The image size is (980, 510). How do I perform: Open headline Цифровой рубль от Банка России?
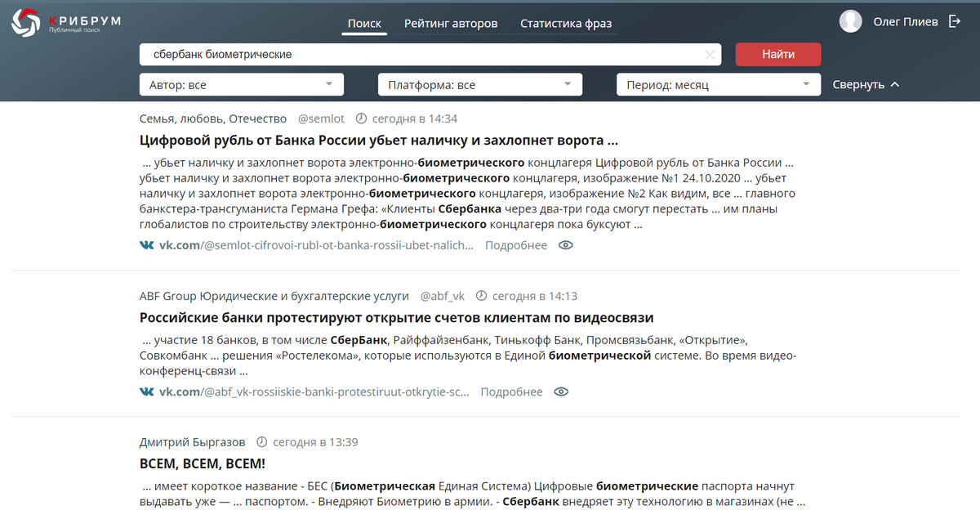[379, 140]
